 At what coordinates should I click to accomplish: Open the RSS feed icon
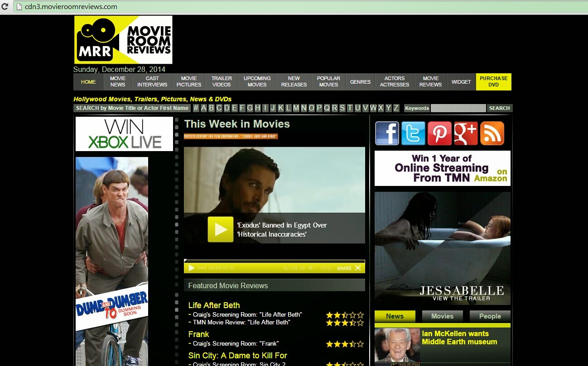click(492, 133)
